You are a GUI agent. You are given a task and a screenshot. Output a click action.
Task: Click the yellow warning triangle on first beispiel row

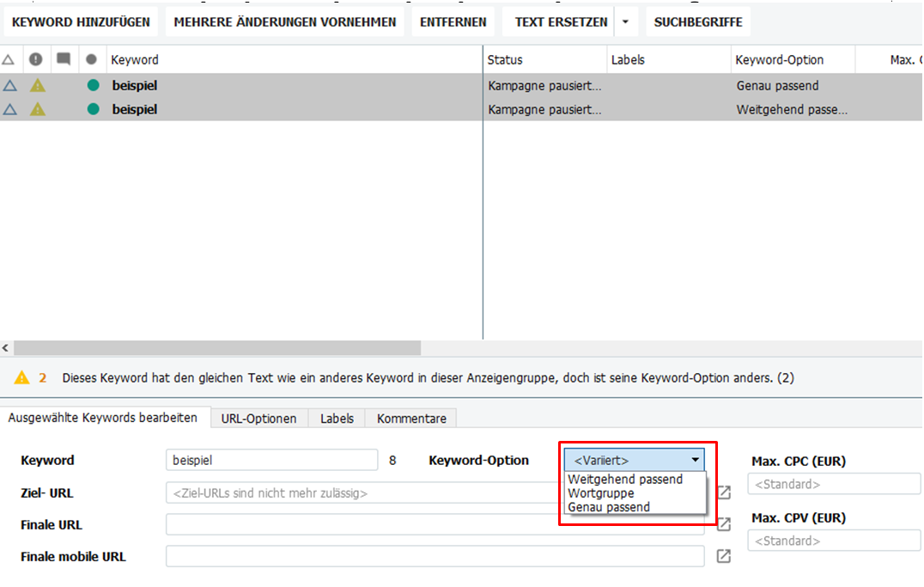[35, 85]
